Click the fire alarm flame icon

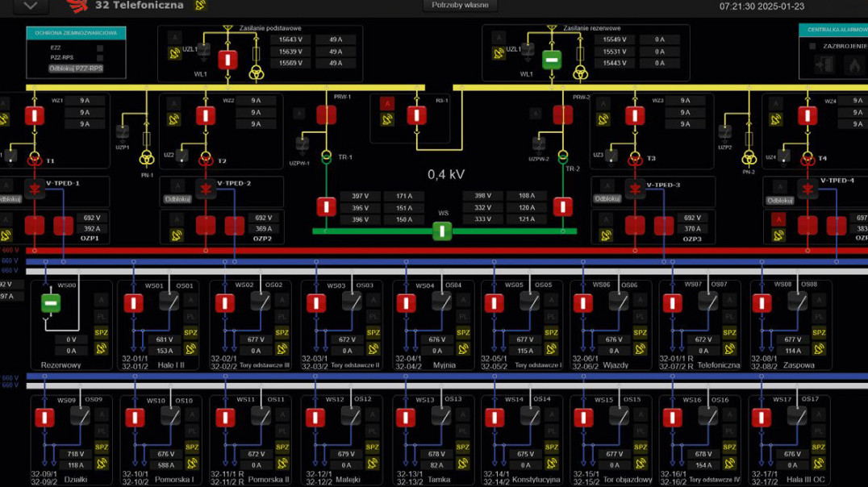click(x=853, y=65)
